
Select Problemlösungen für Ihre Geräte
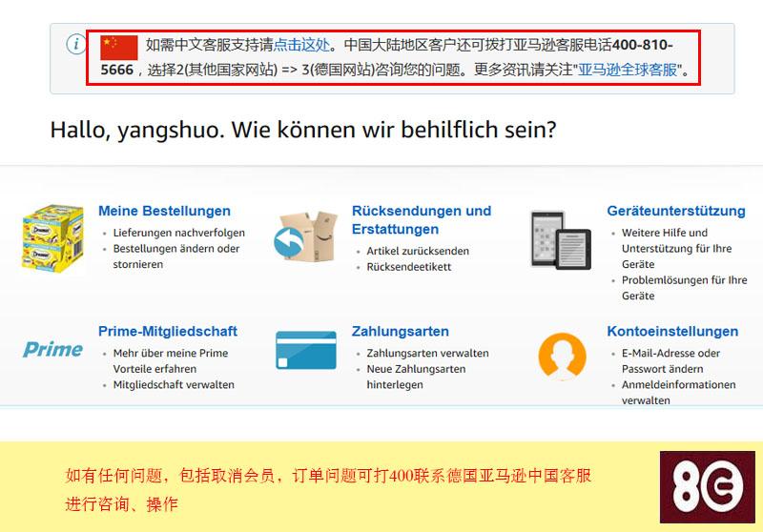684,288
